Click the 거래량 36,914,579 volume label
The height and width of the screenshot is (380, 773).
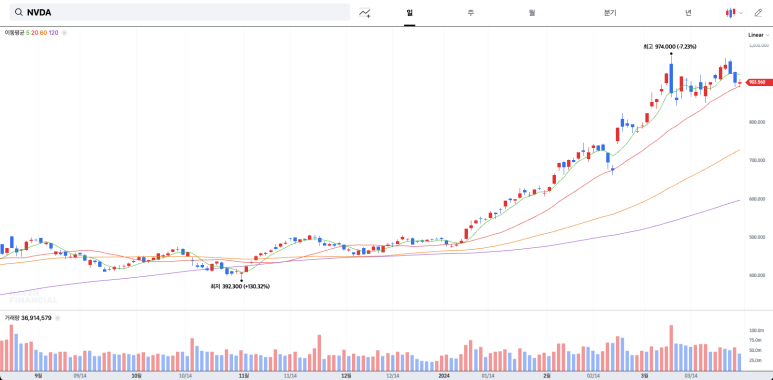click(x=28, y=318)
